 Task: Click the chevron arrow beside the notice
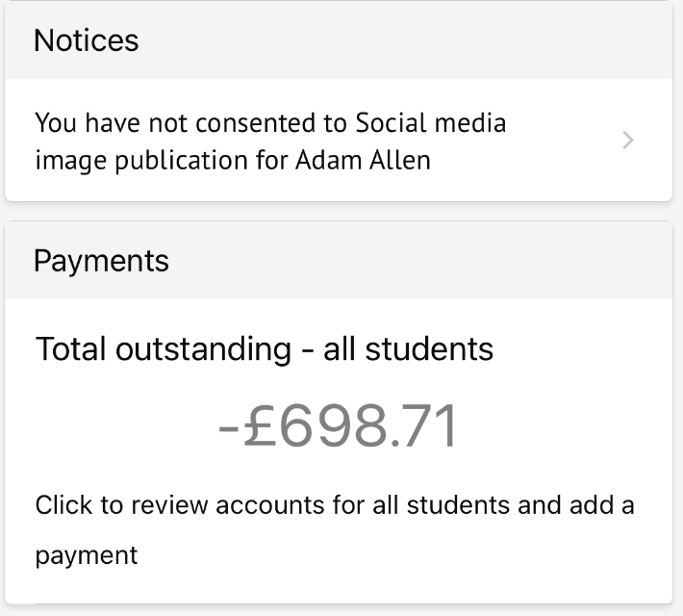(628, 141)
